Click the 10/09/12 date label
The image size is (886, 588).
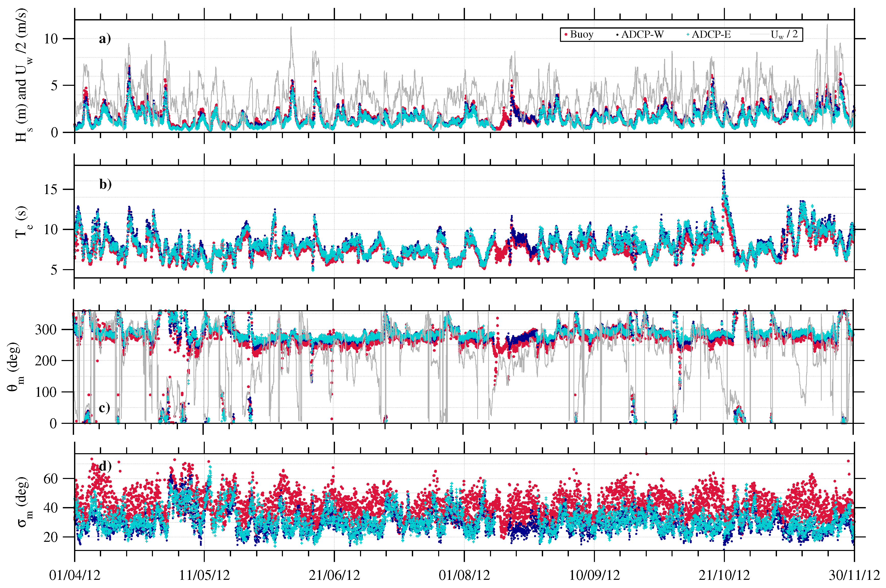coord(594,575)
